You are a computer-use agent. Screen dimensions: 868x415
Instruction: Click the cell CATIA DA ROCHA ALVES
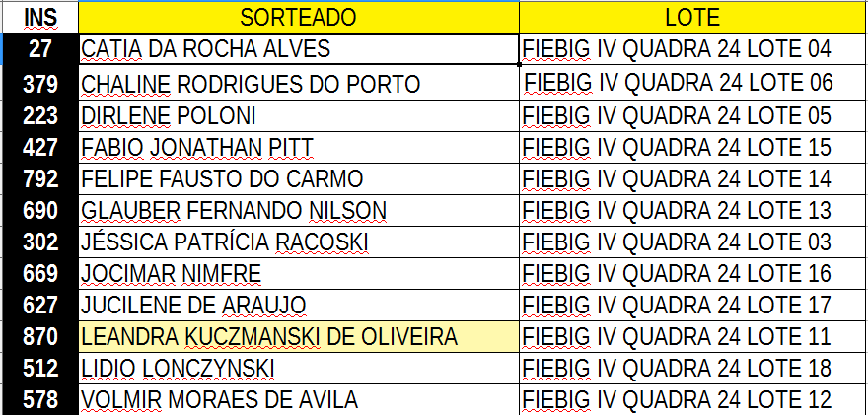point(299,49)
